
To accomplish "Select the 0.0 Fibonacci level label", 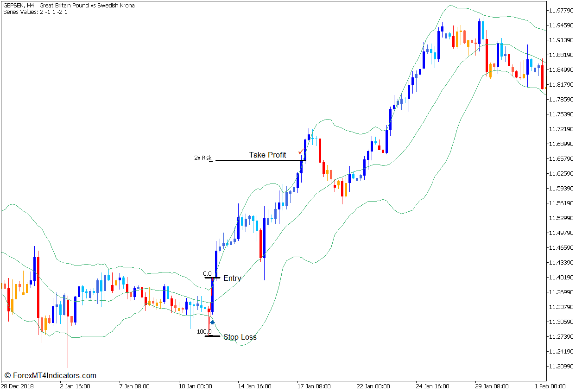I will tap(207, 273).
